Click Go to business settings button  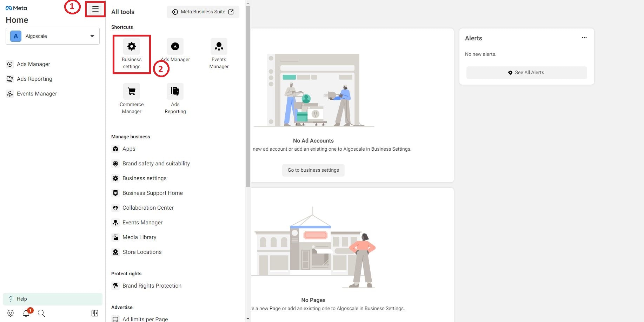[x=313, y=170]
